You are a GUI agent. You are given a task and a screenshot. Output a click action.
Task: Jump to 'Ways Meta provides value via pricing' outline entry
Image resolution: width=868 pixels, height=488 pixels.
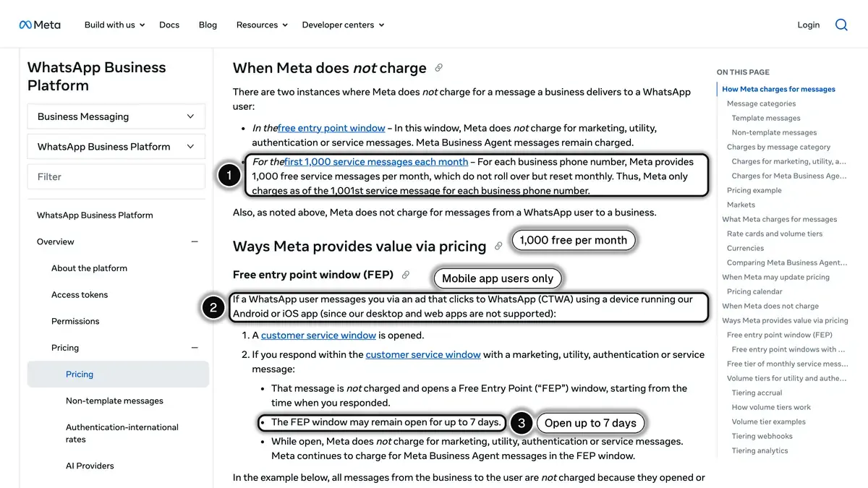click(x=785, y=320)
